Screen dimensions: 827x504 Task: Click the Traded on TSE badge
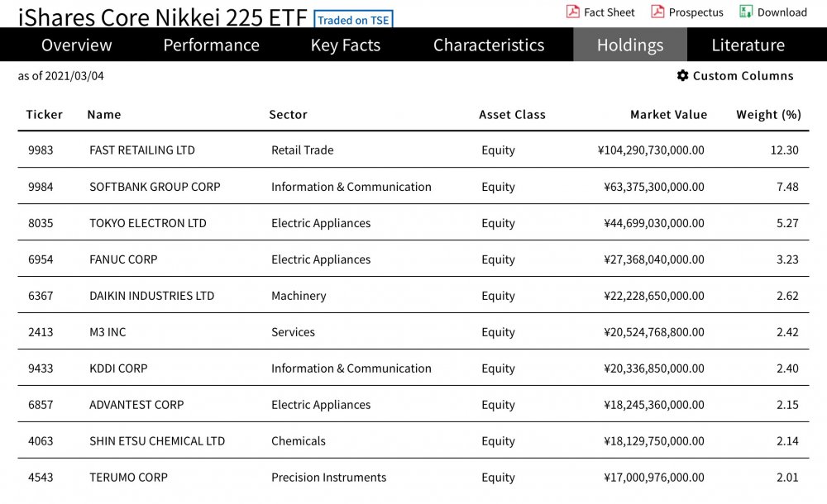[x=353, y=21]
